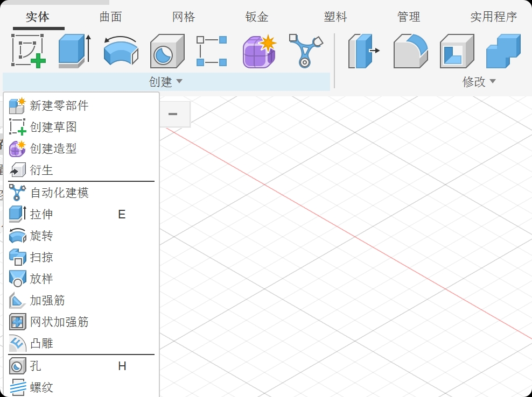Click the Combine tool icon
The image size is (532, 397).
[503, 51]
